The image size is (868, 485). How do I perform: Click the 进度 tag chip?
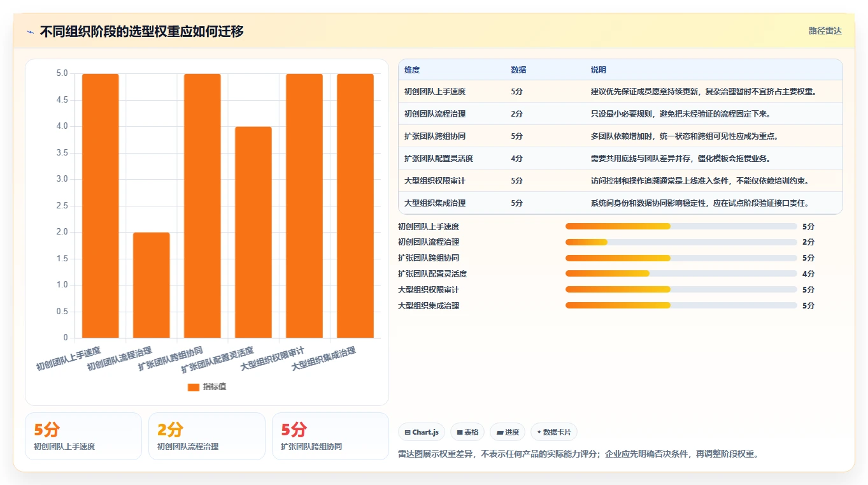click(508, 432)
